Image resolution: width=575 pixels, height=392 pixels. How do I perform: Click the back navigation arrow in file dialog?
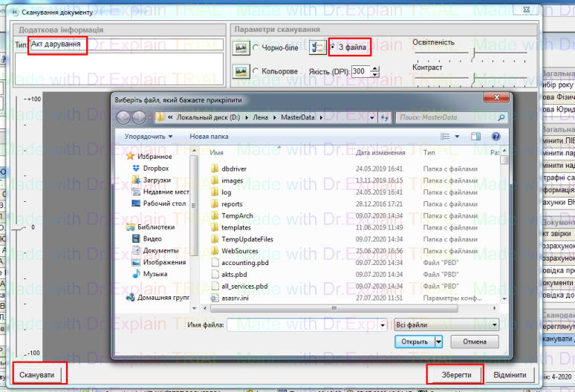(x=123, y=117)
